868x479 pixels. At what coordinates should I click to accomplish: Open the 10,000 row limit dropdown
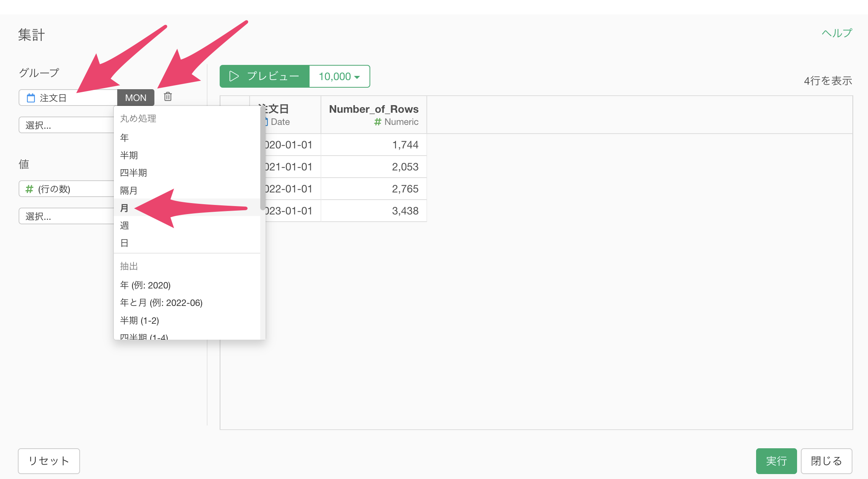340,76
